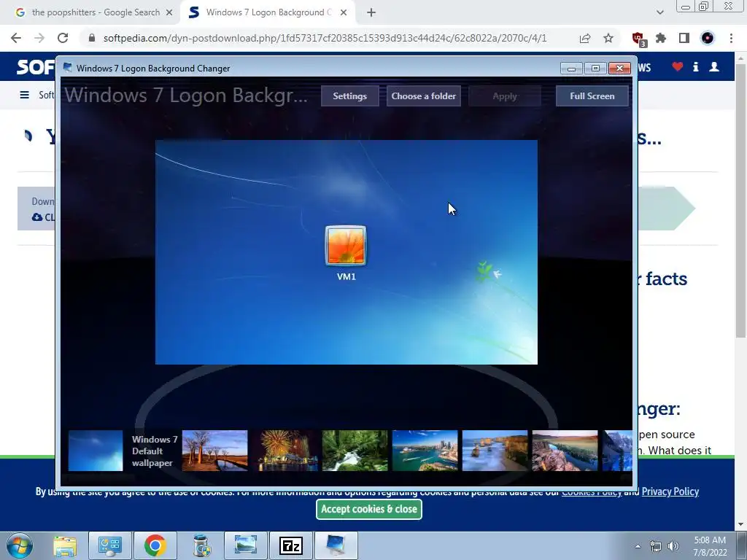
Task: Select the forest waterfall wallpaper thumbnail
Action: click(355, 451)
